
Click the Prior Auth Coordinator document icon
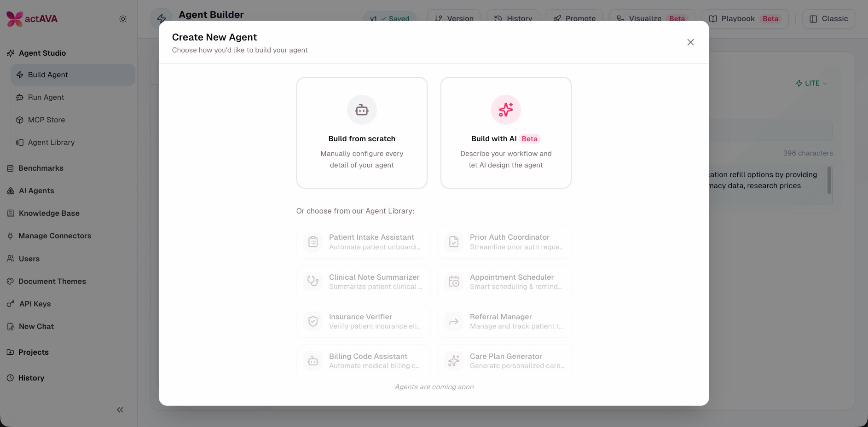coord(454,242)
